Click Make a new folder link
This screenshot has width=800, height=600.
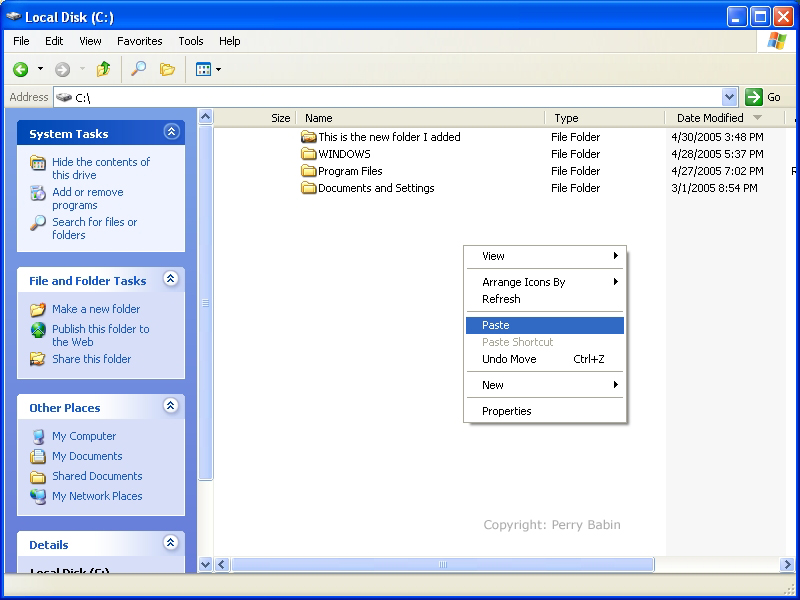click(x=96, y=309)
